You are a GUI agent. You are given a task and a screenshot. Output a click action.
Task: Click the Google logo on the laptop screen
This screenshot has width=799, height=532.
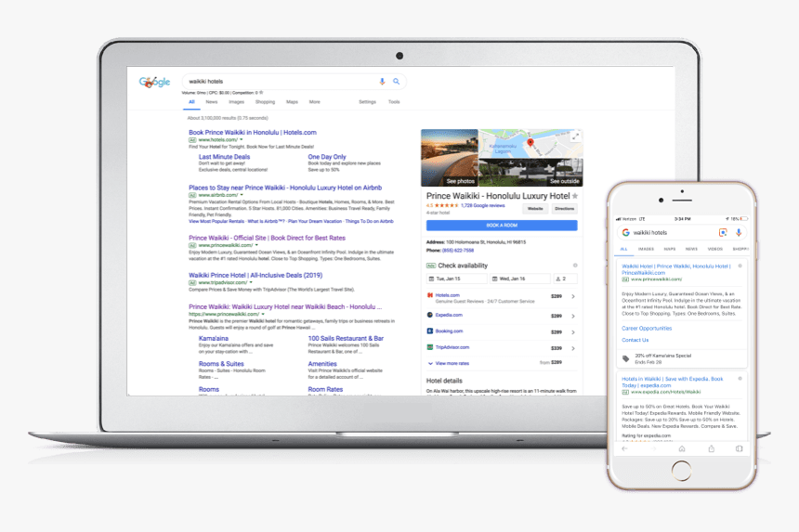(x=154, y=82)
